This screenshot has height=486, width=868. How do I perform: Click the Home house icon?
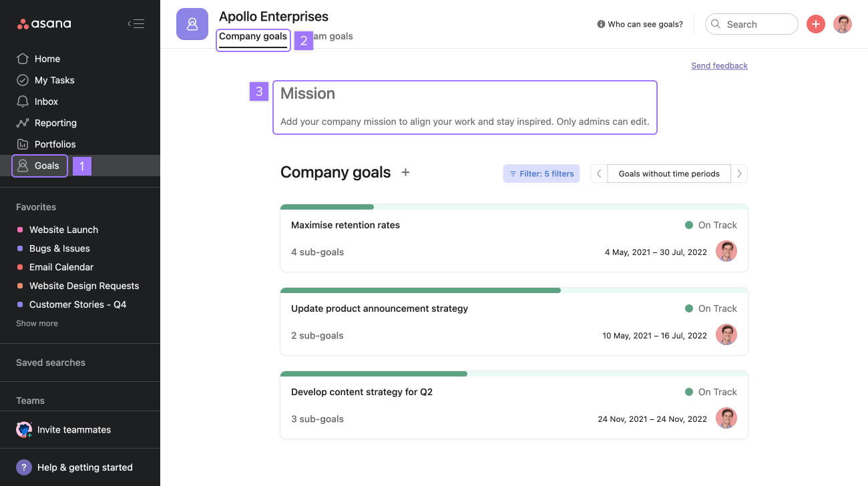coord(23,59)
